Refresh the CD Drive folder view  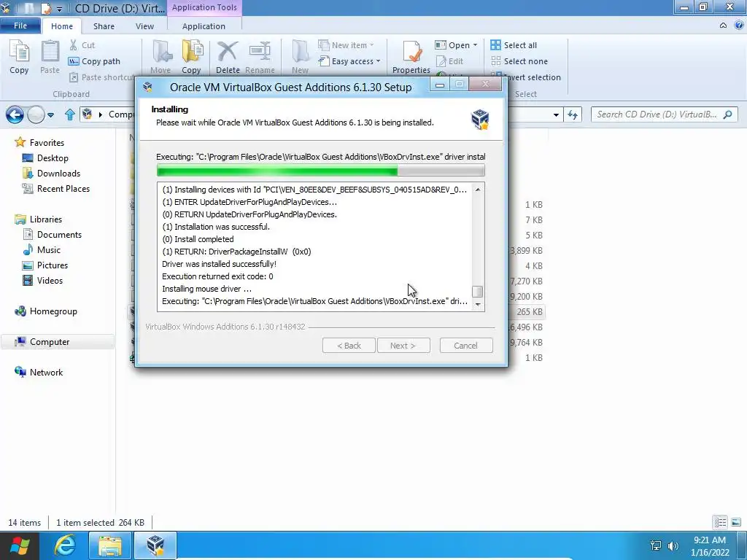click(x=573, y=114)
